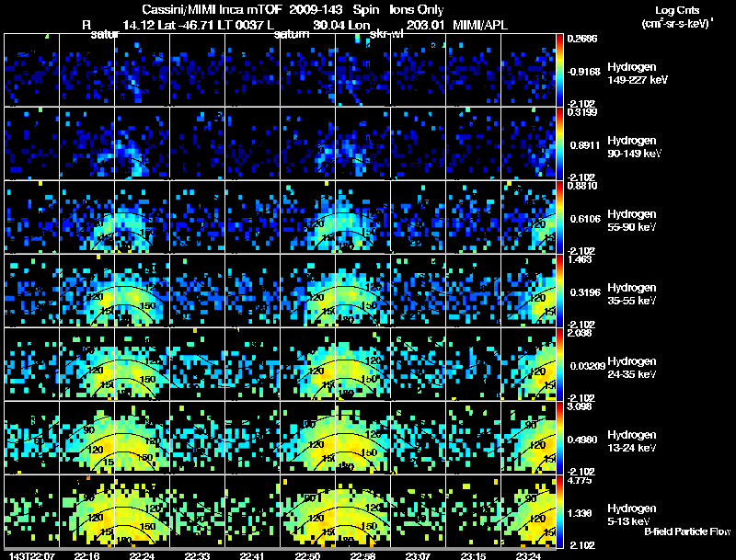Click the Hydrogen 90-149 keV row label
The height and width of the screenshot is (560, 736).
pos(634,147)
